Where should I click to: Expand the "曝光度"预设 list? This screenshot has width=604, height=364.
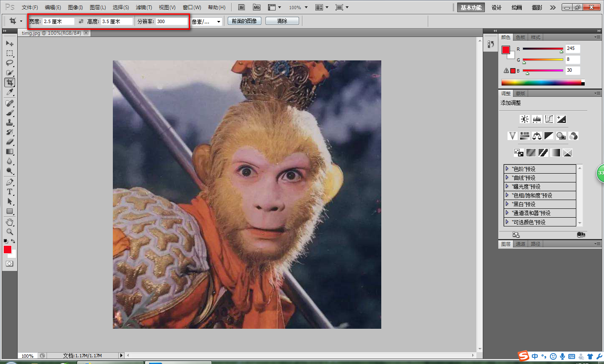click(x=507, y=186)
